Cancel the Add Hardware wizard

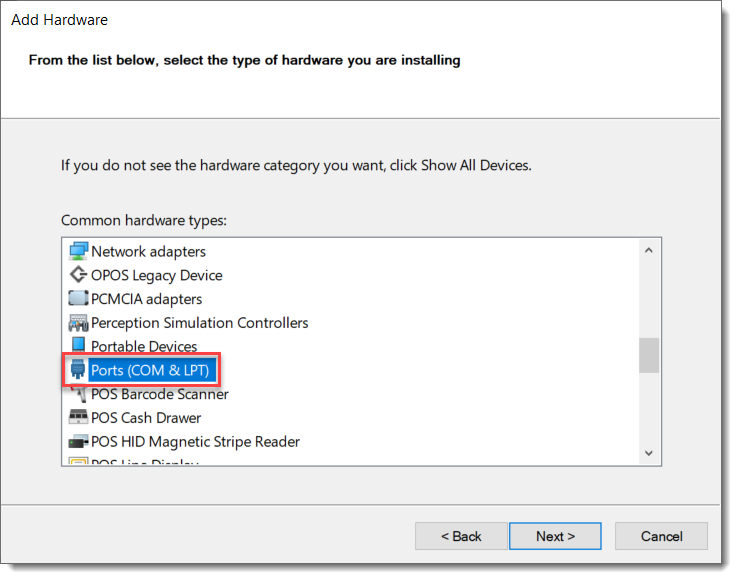point(661,536)
